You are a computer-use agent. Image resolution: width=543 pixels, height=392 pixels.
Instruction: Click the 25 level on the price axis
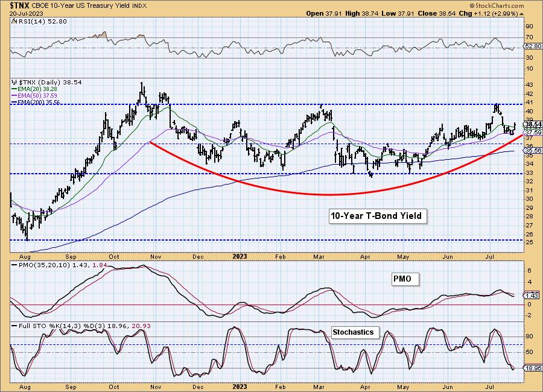point(529,242)
